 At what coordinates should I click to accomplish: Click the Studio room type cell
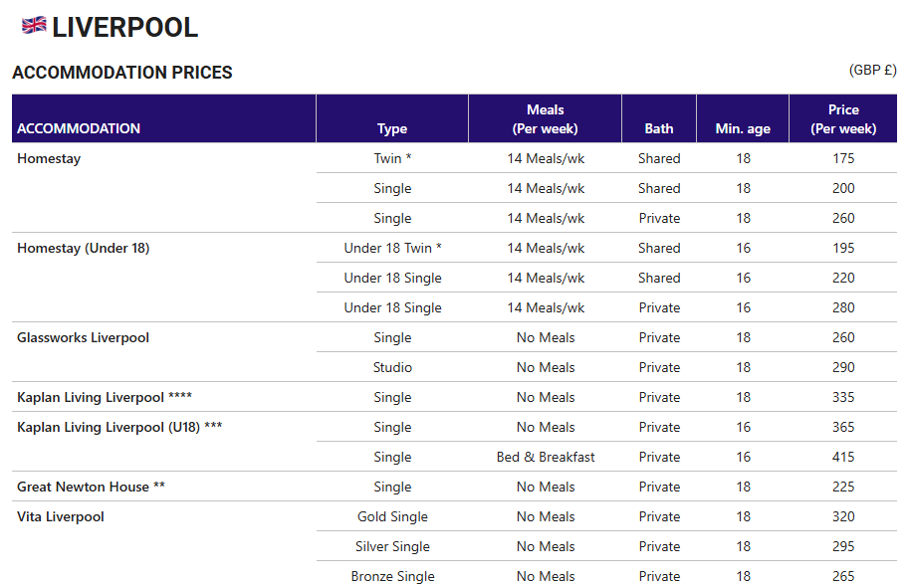392,367
